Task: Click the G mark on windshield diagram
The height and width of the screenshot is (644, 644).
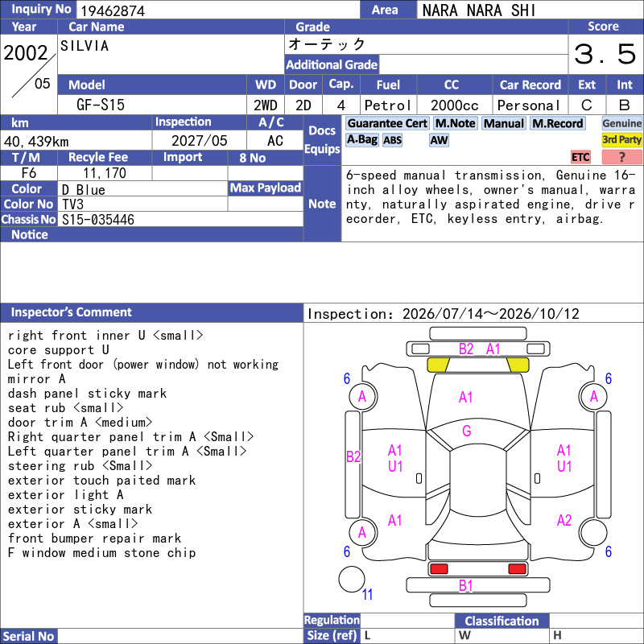Action: click(467, 431)
